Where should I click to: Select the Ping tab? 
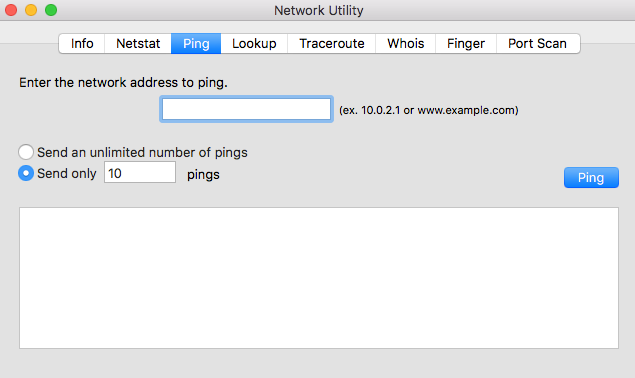point(196,43)
